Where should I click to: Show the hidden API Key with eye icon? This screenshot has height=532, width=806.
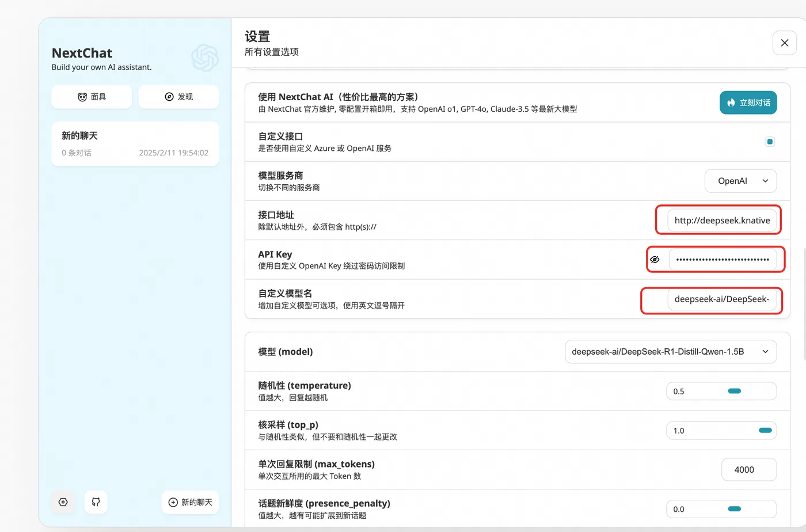(655, 260)
